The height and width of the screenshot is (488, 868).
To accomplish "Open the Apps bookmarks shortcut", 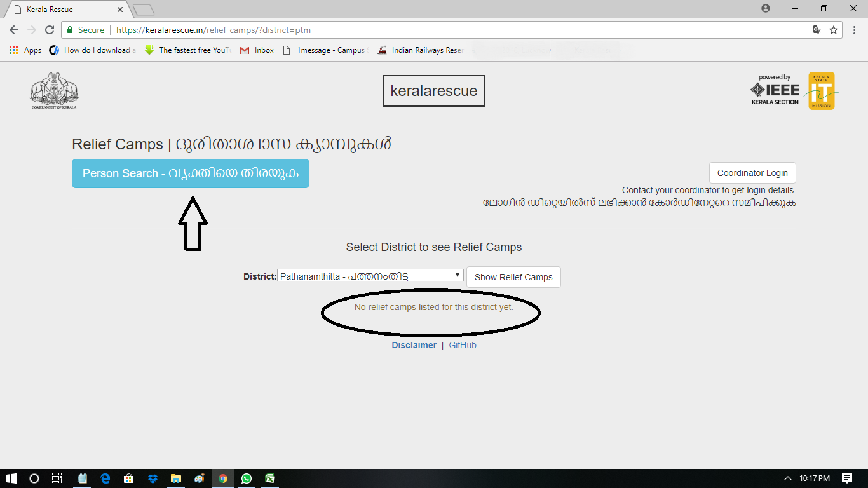I will pos(25,50).
